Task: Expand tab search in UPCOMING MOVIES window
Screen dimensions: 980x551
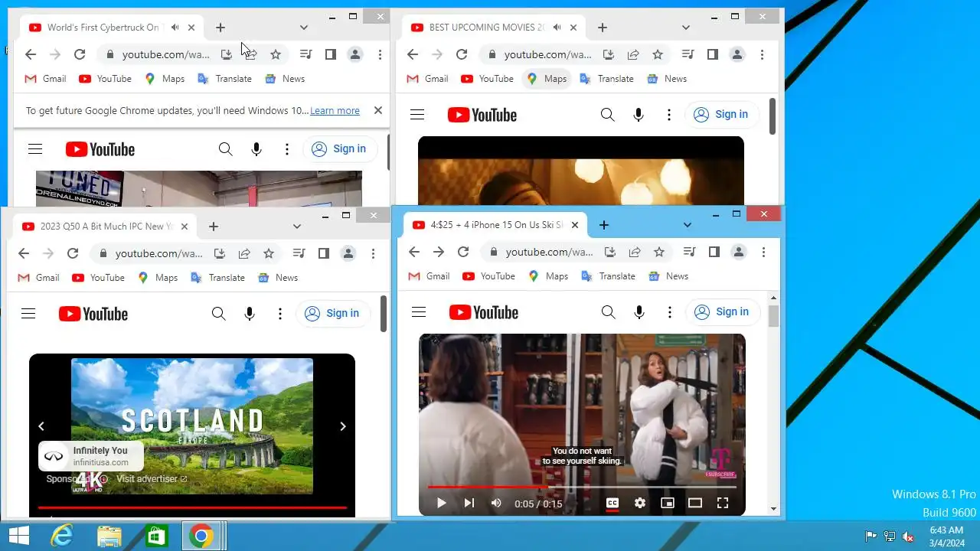Action: [686, 28]
